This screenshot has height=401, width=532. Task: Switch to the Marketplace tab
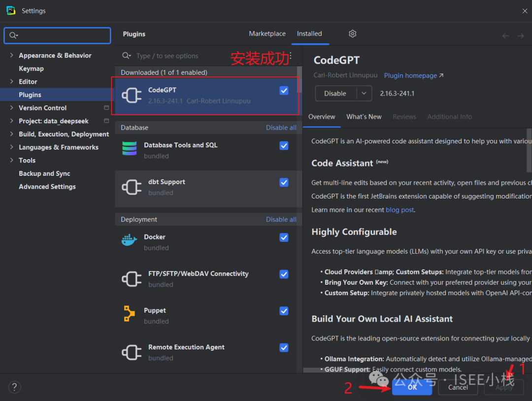pos(267,33)
